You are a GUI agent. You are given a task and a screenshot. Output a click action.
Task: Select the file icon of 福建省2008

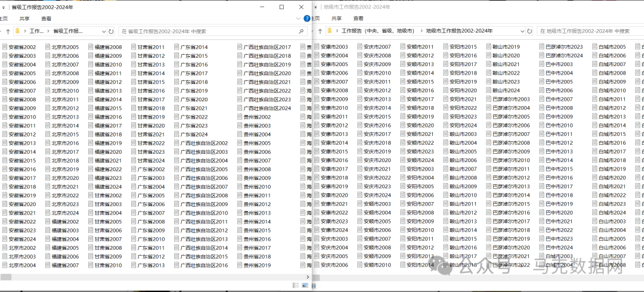pos(91,47)
